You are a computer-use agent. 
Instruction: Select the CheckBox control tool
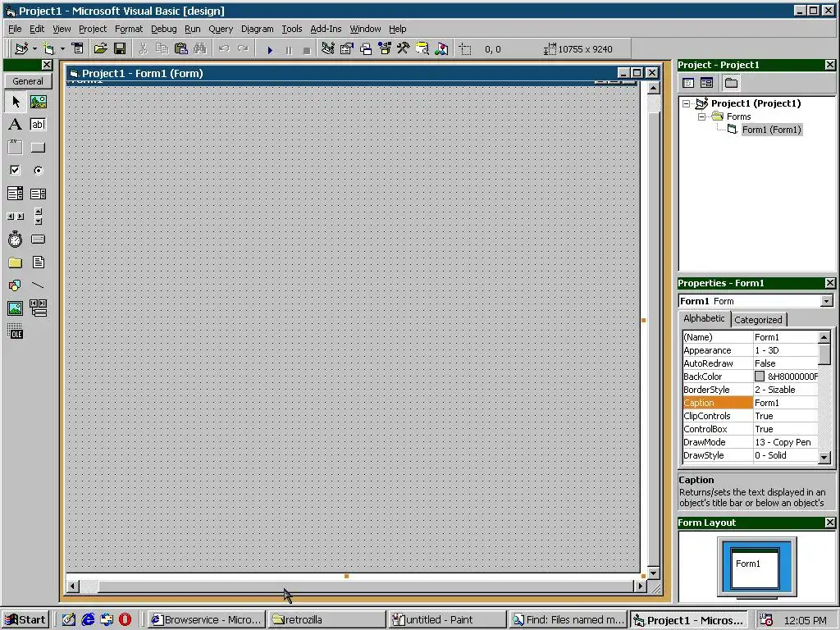pos(16,171)
